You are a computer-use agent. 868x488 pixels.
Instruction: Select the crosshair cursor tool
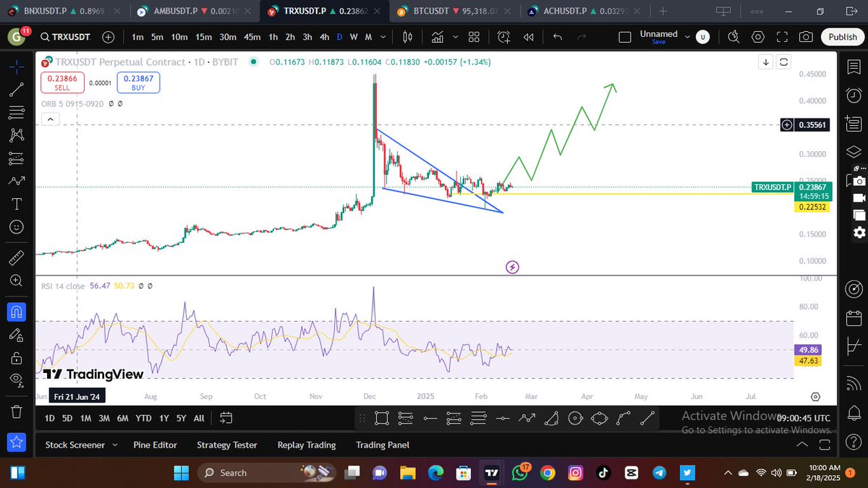point(17,67)
